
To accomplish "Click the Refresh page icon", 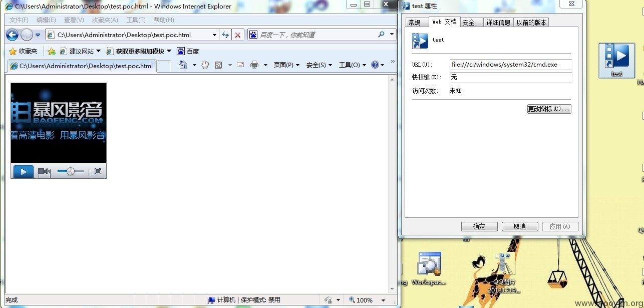I will tap(225, 35).
